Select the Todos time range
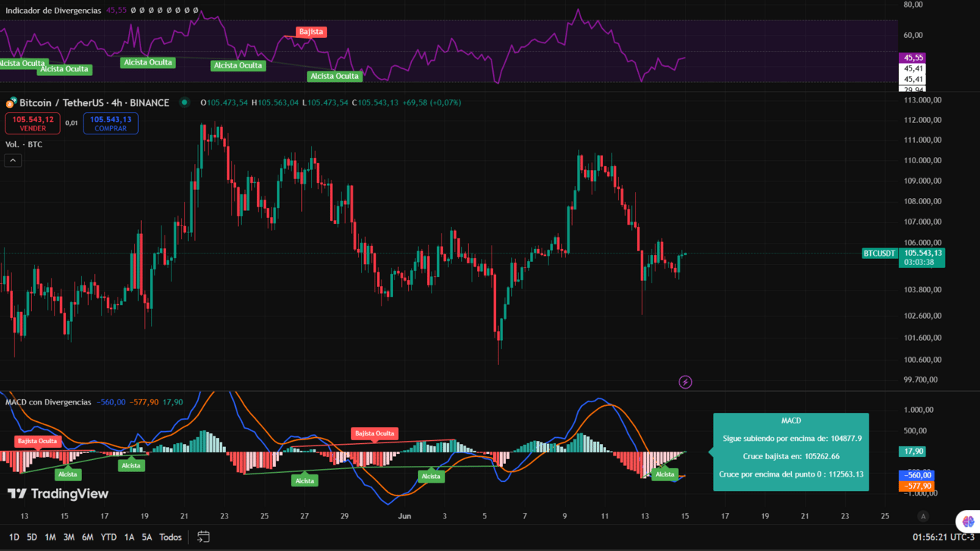 (x=170, y=537)
